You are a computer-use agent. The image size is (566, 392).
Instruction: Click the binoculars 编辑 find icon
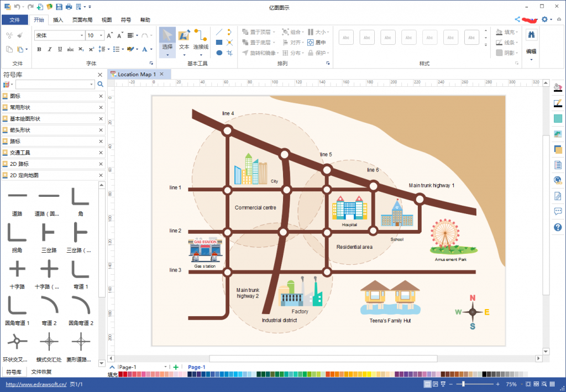pos(531,35)
